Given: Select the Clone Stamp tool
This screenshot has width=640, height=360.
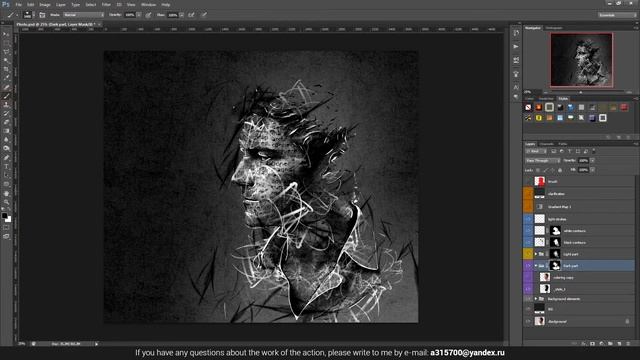Looking at the screenshot, I should (6, 105).
